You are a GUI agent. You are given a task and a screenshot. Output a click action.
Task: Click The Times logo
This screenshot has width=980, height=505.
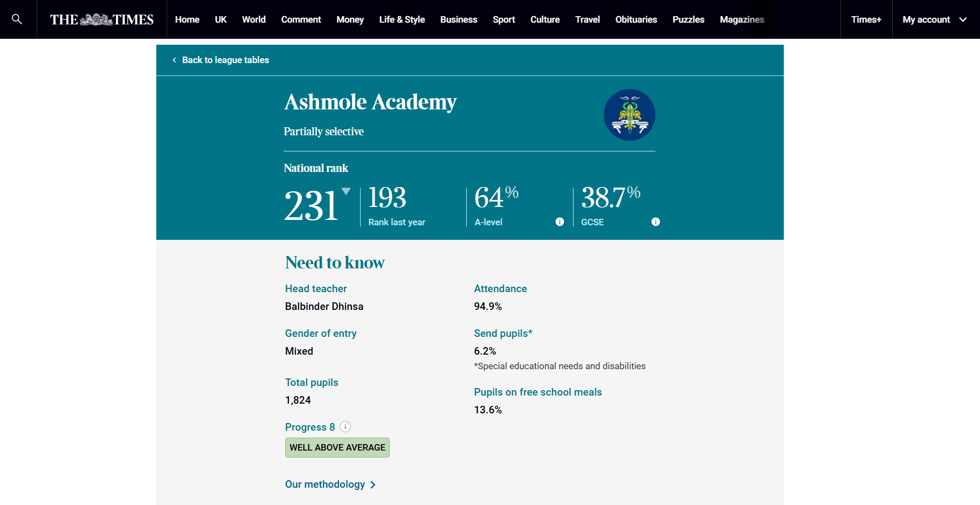102,19
